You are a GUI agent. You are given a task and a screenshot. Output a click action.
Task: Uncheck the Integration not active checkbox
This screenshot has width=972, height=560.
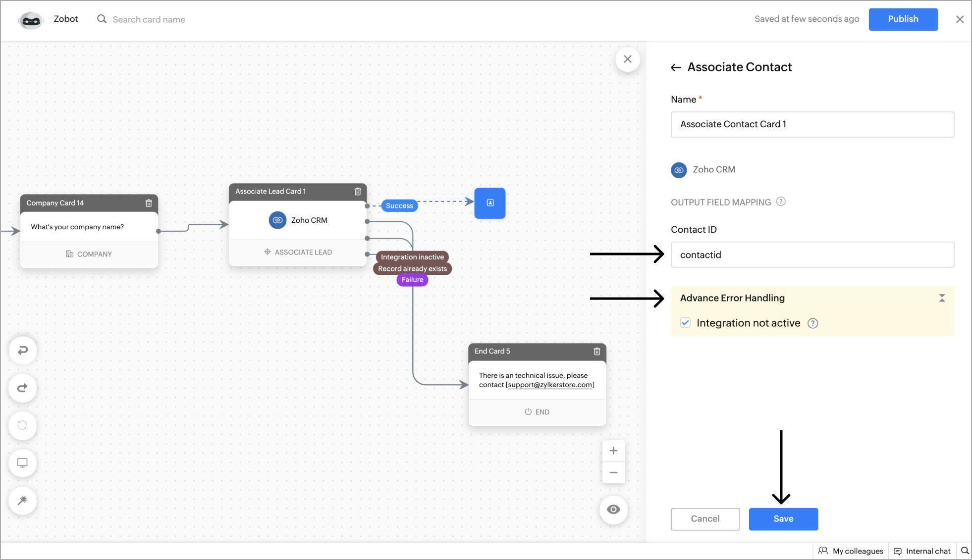coord(685,322)
